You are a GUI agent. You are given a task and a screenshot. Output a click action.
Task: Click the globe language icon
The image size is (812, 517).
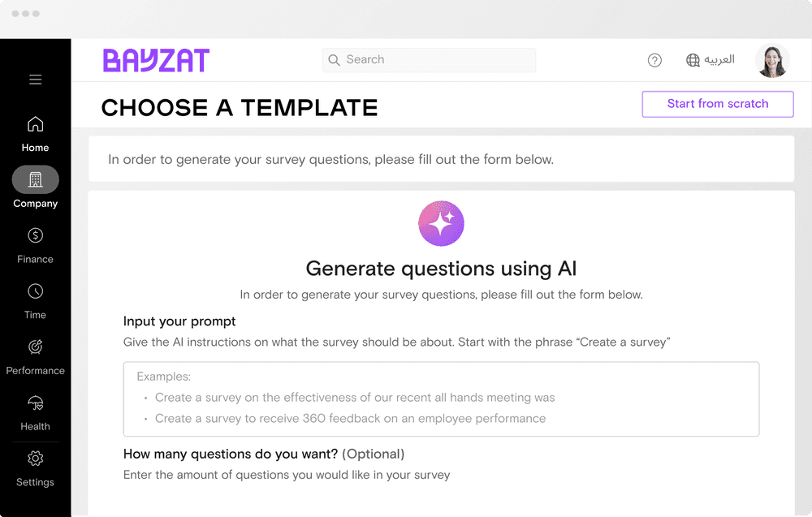coord(693,60)
